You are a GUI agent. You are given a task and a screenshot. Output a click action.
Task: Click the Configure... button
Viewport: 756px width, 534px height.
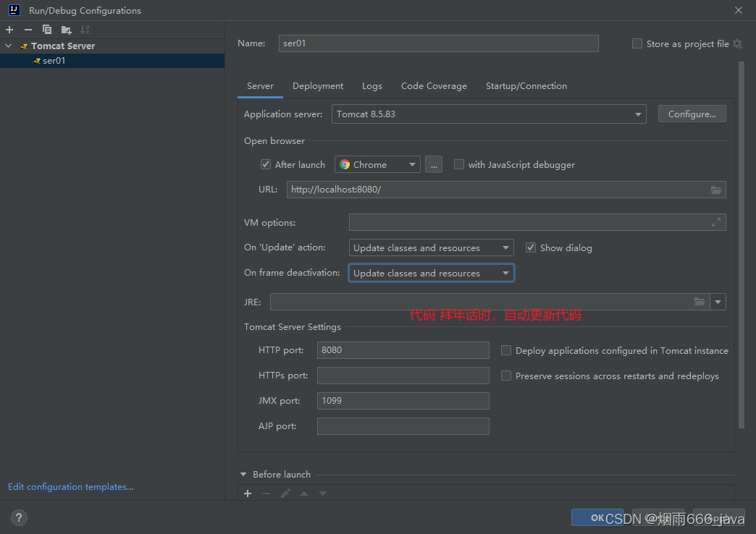coord(692,114)
